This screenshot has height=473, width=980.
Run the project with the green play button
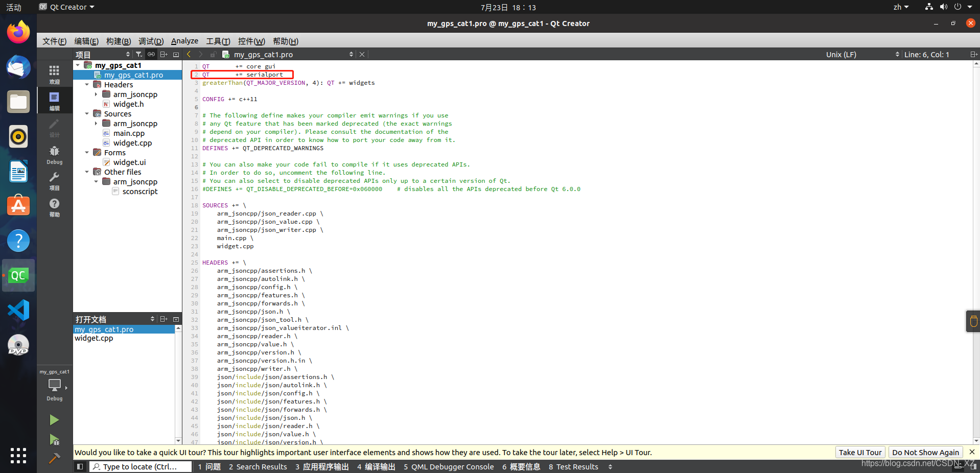[54, 420]
